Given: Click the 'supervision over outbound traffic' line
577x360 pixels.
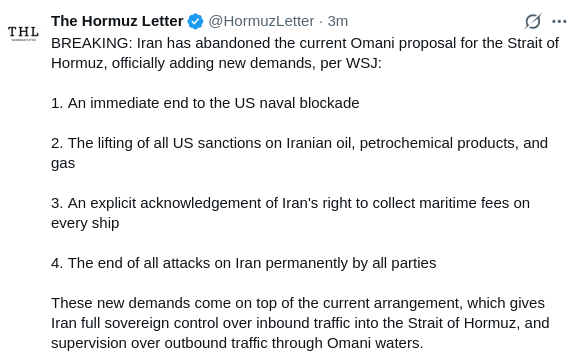Looking at the screenshot, I should pos(237,343).
